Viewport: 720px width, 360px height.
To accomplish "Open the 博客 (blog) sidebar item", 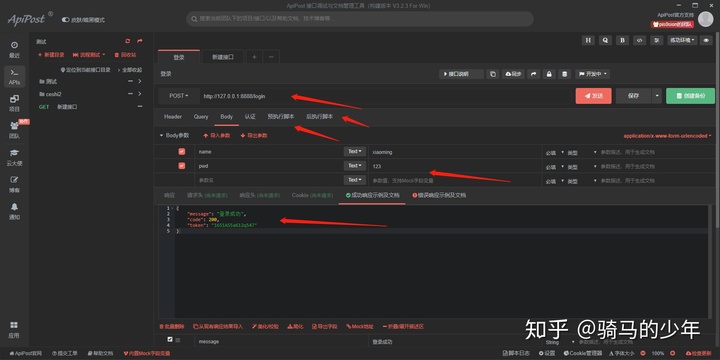I will coord(14,184).
